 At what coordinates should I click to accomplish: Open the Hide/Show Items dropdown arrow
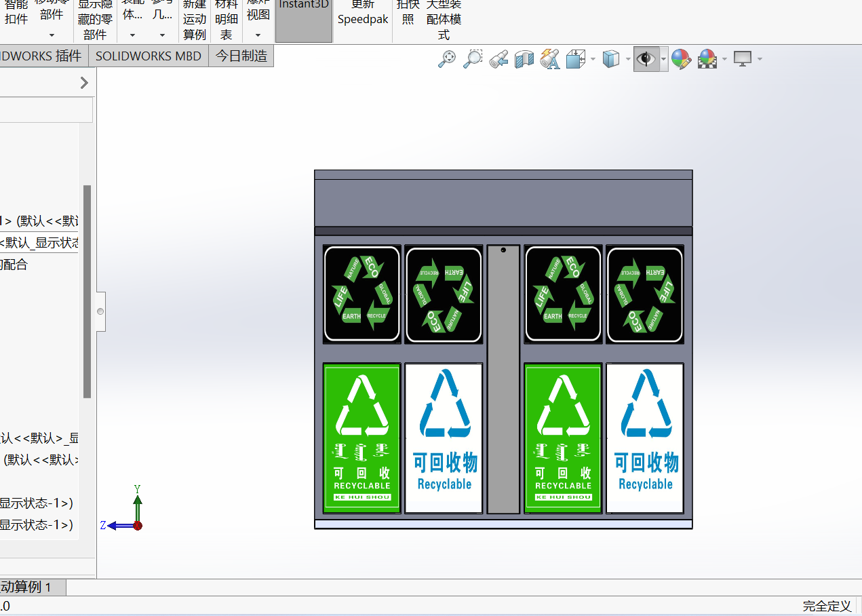[x=663, y=60]
